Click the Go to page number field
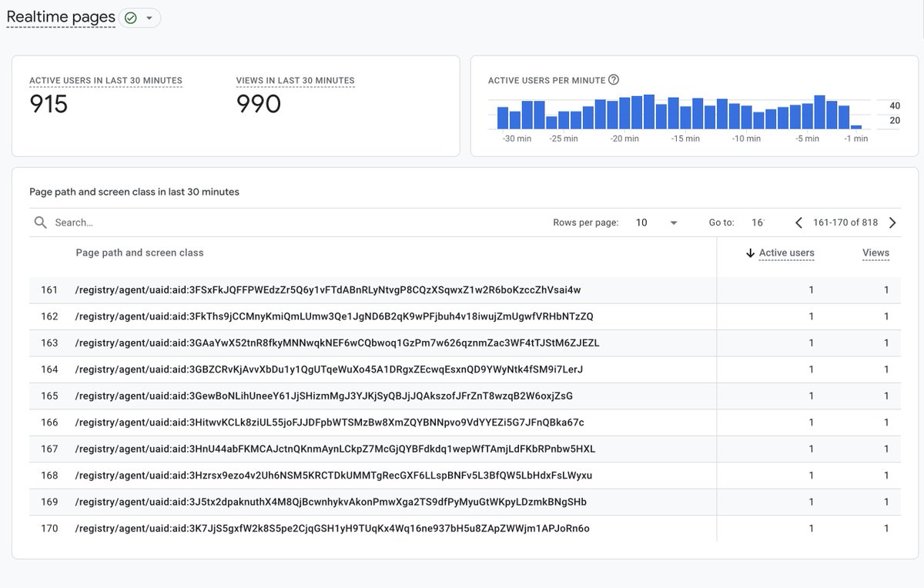The height and width of the screenshot is (588, 924). point(758,222)
